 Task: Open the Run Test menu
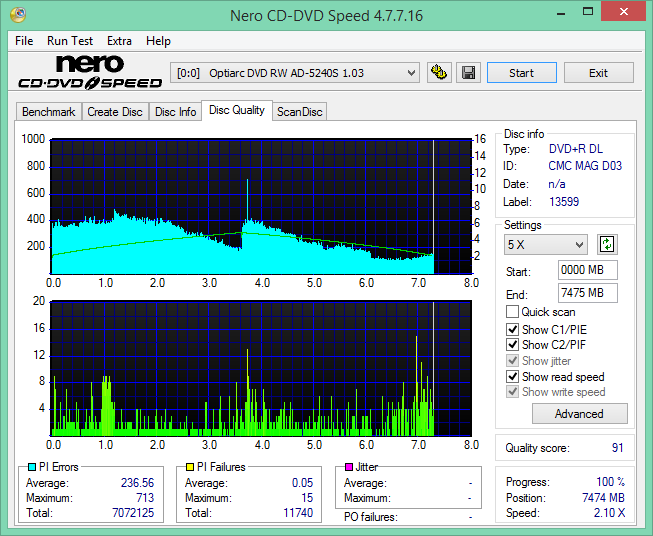point(70,41)
